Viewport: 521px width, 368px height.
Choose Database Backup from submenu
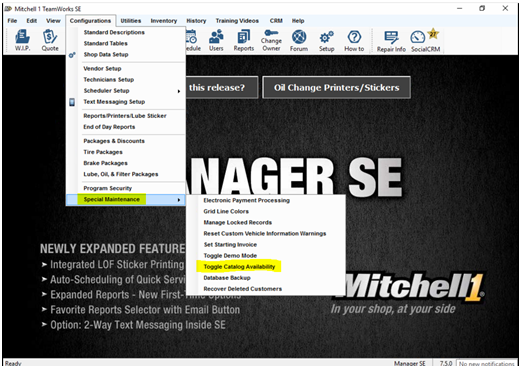click(x=227, y=278)
